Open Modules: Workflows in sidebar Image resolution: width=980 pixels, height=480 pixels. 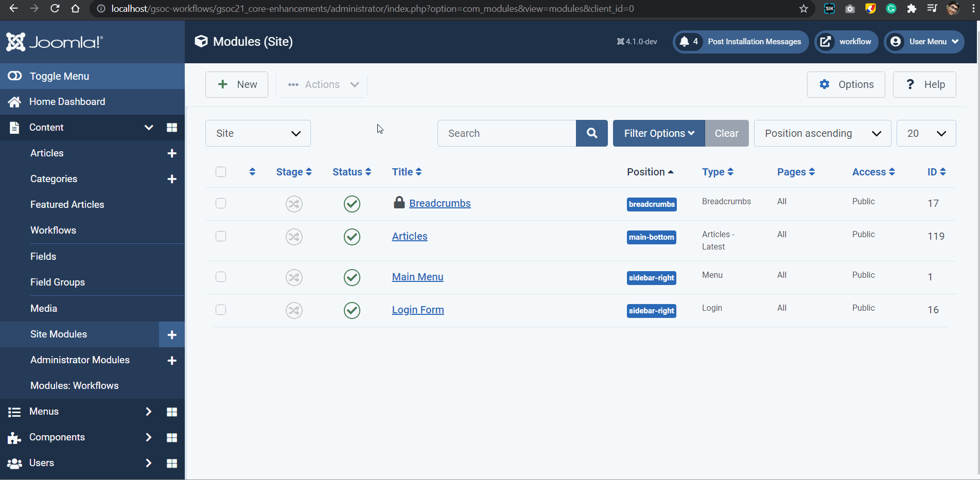75,386
